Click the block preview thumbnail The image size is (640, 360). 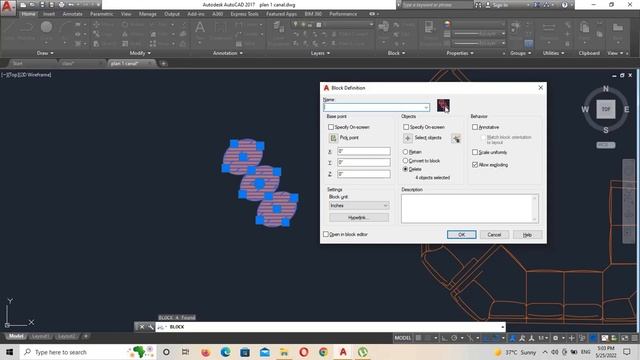tap(443, 105)
